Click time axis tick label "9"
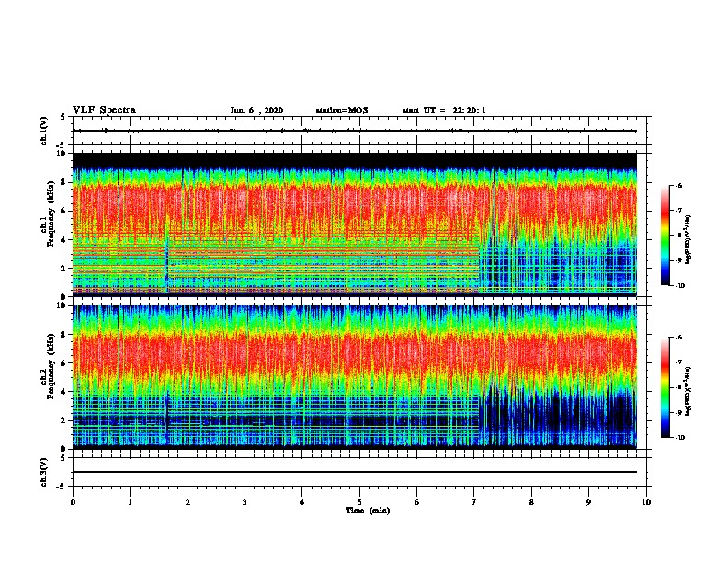728x563 pixels. coord(588,502)
